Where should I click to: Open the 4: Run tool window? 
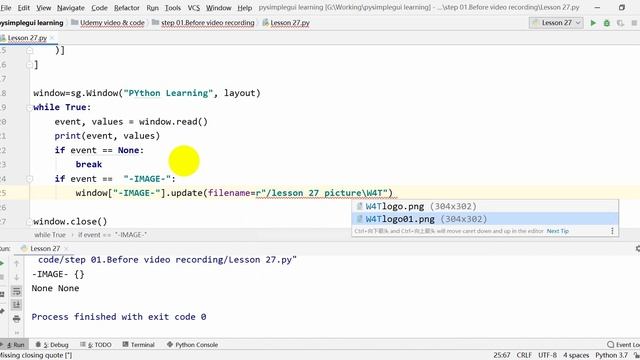[15, 344]
